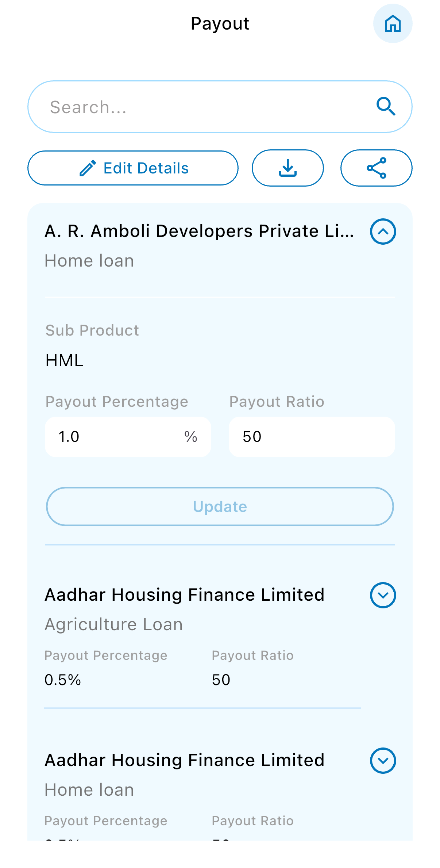
Task: Tap the share icon button
Action: pyautogui.click(x=376, y=168)
